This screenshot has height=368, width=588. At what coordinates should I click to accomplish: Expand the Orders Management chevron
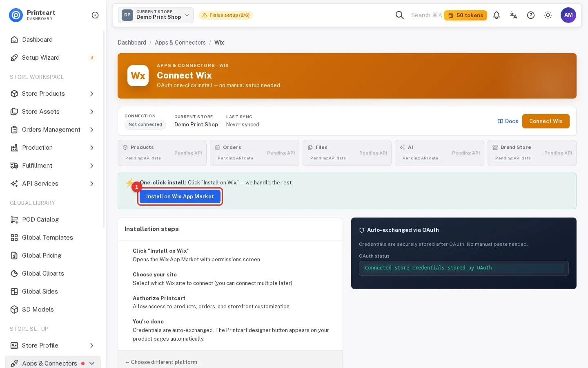tap(92, 130)
